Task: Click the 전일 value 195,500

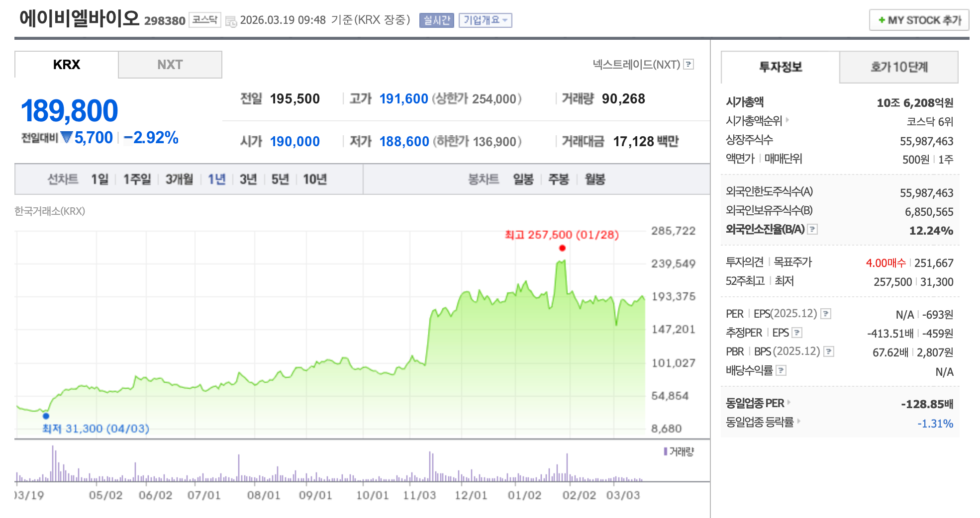Action: pyautogui.click(x=294, y=99)
